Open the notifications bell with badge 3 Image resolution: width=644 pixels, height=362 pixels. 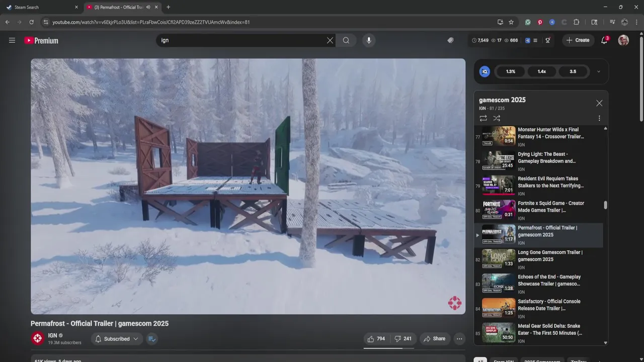click(x=604, y=40)
